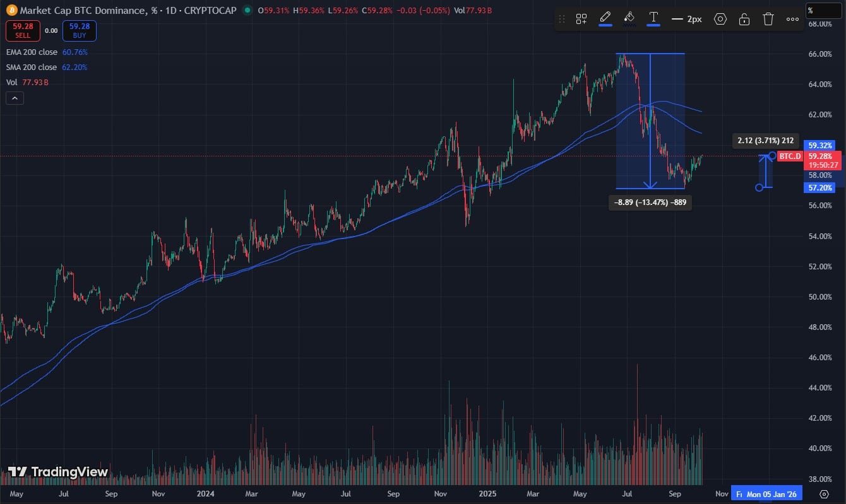
Task: Toggle the drawing lock padlock icon
Action: [x=744, y=19]
